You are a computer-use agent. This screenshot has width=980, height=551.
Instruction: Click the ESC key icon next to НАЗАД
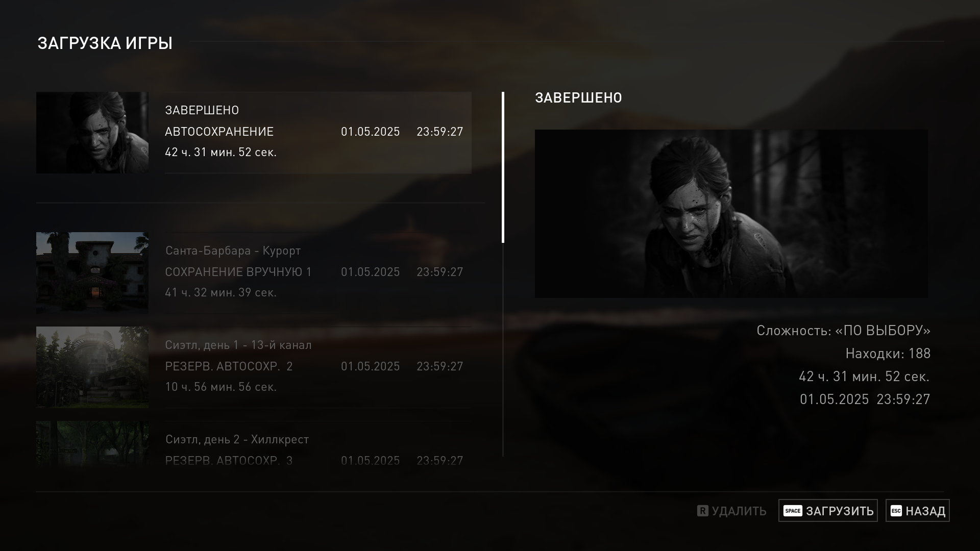[x=896, y=511]
